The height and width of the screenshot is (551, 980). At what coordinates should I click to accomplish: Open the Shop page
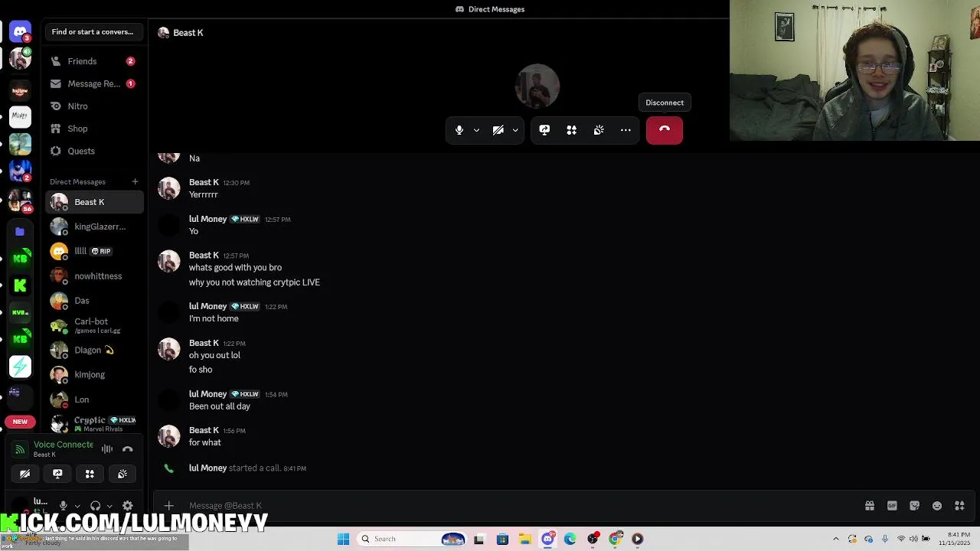pyautogui.click(x=93, y=129)
